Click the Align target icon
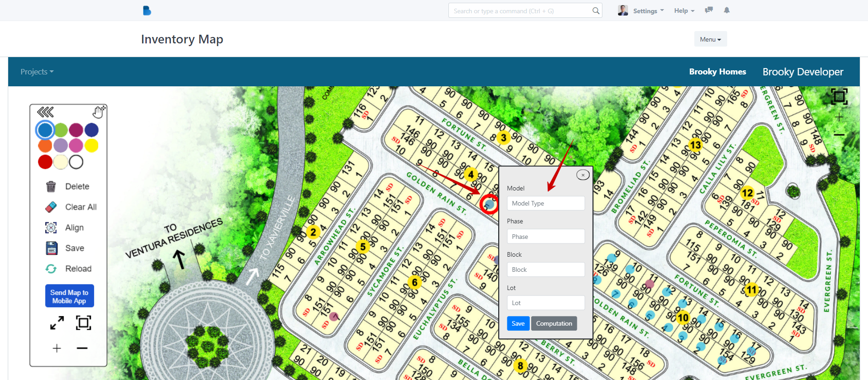Screen dimensions: 868x380 tap(51, 227)
